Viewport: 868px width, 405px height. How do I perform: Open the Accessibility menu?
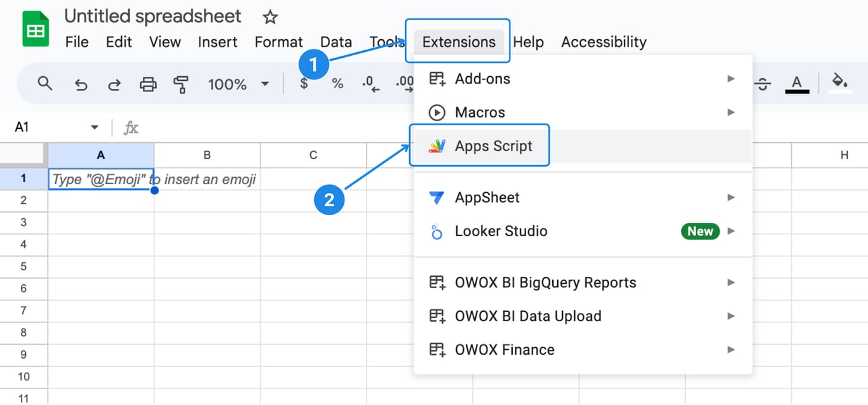pos(604,42)
